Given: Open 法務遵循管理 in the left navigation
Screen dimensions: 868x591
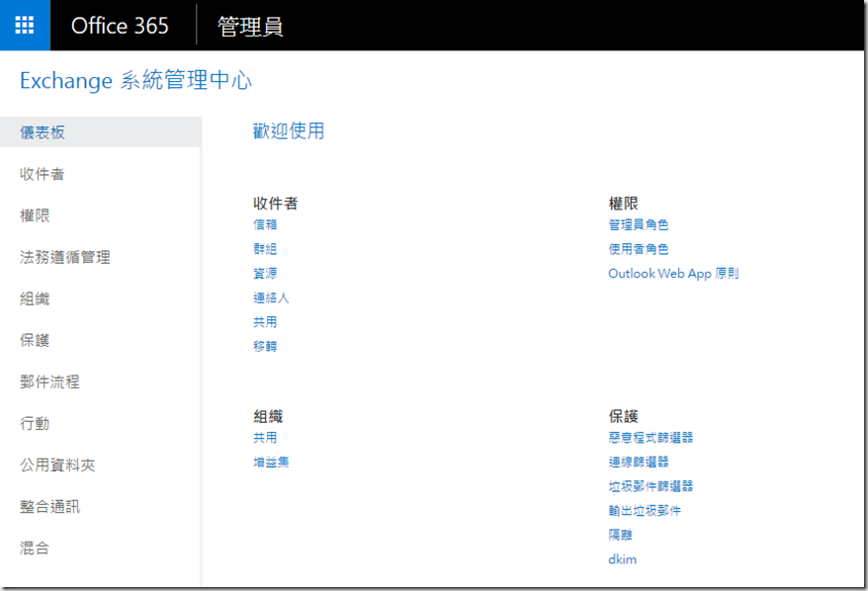Looking at the screenshot, I should tap(65, 257).
